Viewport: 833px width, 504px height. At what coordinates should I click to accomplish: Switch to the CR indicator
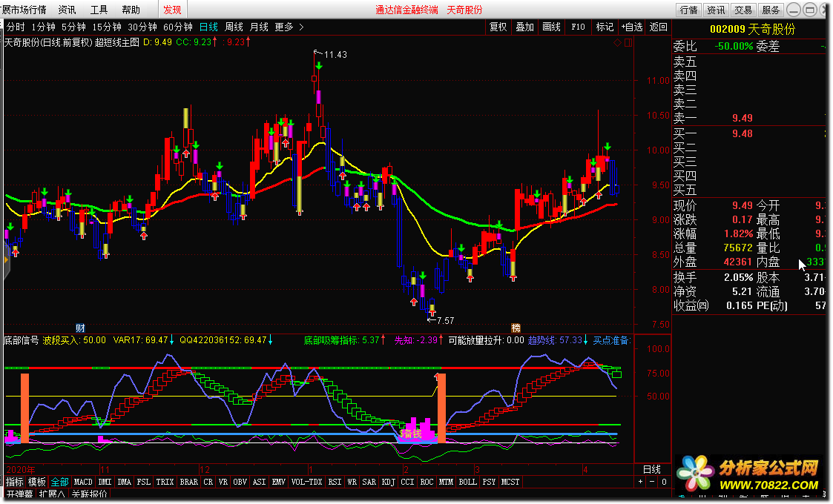pos(208,482)
